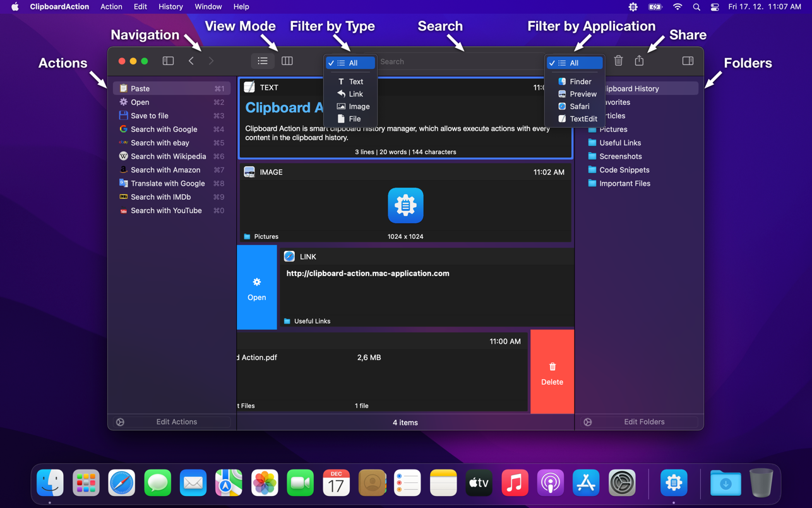
Task: Select the clipboard-action.mac-application.com link entry
Action: (426, 287)
